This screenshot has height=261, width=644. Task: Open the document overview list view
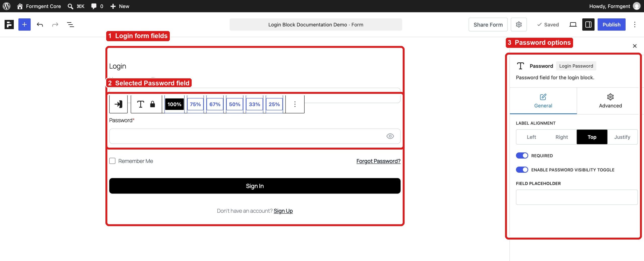click(70, 24)
